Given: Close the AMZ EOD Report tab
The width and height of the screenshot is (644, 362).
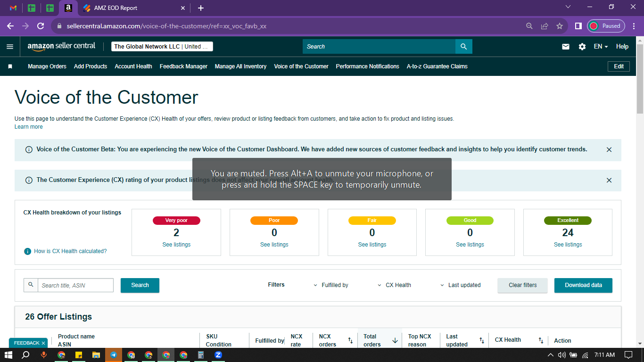Looking at the screenshot, I should pyautogui.click(x=183, y=8).
